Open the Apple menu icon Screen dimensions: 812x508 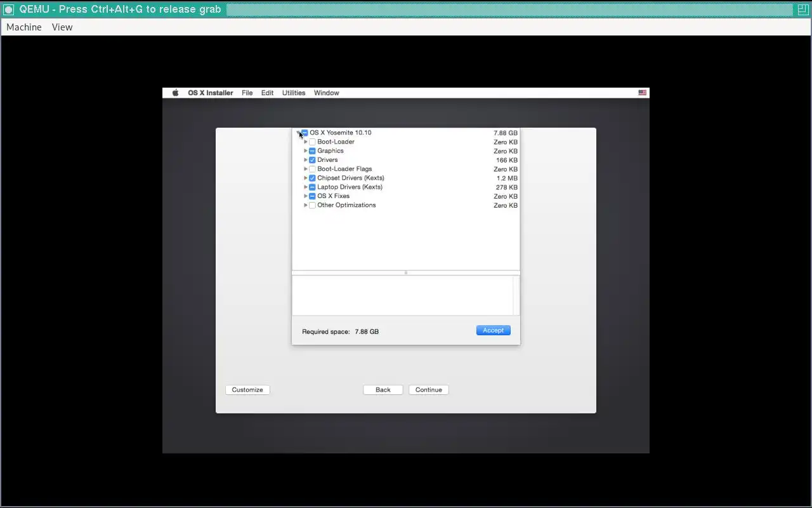click(x=176, y=93)
